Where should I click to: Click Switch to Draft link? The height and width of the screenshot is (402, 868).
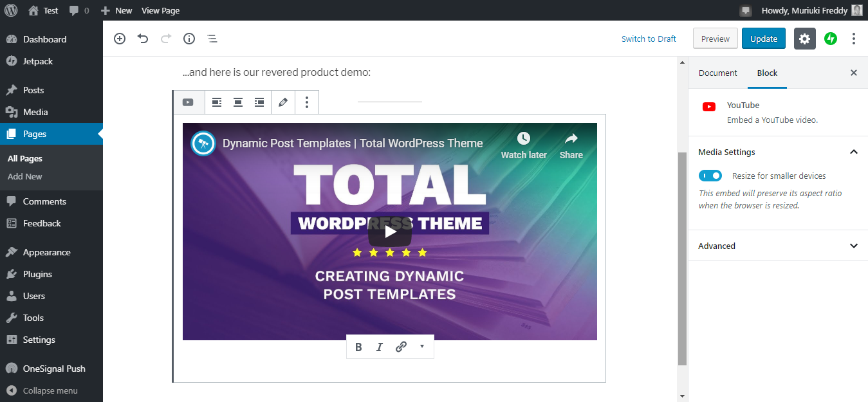pos(649,39)
